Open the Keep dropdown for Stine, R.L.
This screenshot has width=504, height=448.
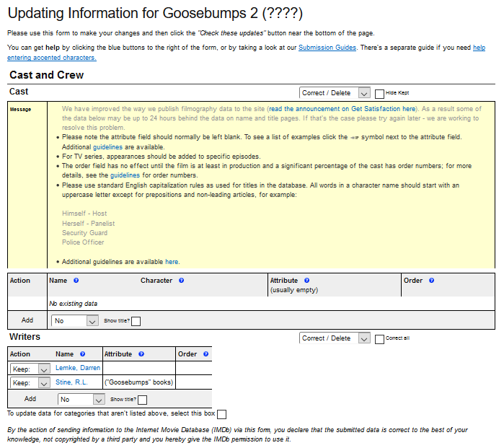pos(30,383)
